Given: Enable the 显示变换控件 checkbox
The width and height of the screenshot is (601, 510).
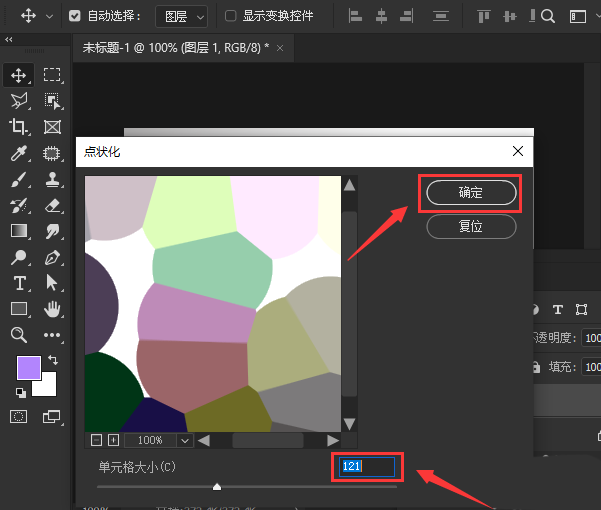Looking at the screenshot, I should [x=230, y=16].
